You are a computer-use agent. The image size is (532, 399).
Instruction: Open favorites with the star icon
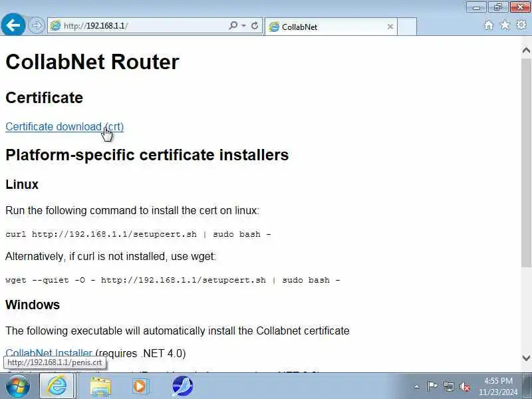click(x=505, y=25)
